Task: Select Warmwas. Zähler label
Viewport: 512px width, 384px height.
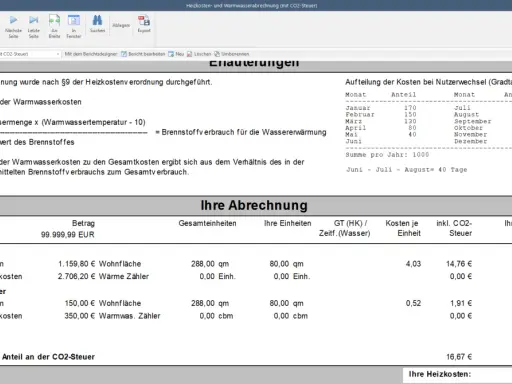Action: point(129,316)
